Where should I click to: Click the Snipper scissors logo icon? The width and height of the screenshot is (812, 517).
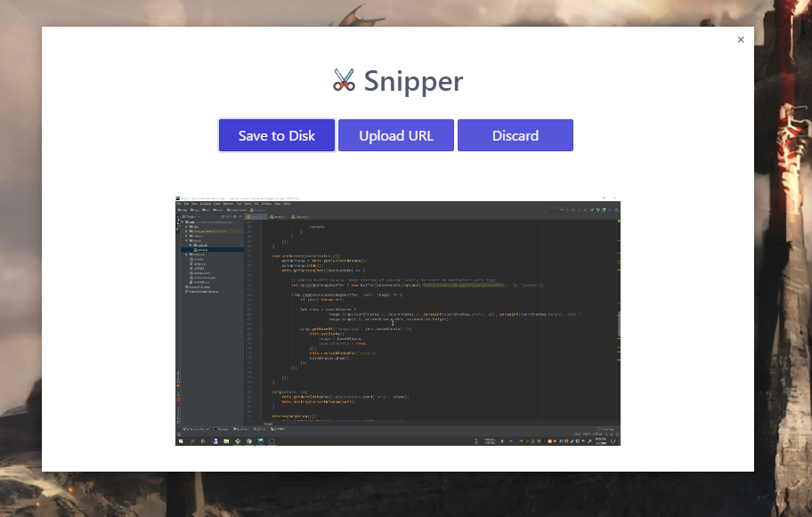[344, 80]
